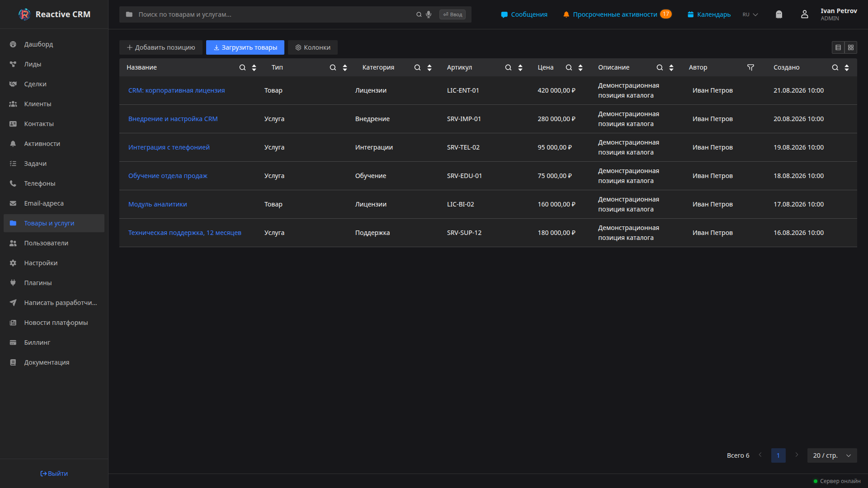
Task: Open Клиенты in the sidebar
Action: (54, 104)
